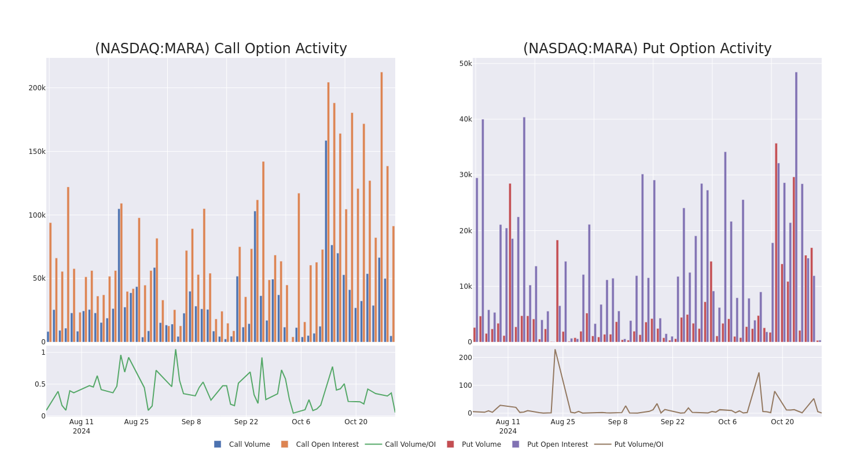Click Sep 8 date under call chart
This screenshot has width=868, height=463.
[x=192, y=422]
